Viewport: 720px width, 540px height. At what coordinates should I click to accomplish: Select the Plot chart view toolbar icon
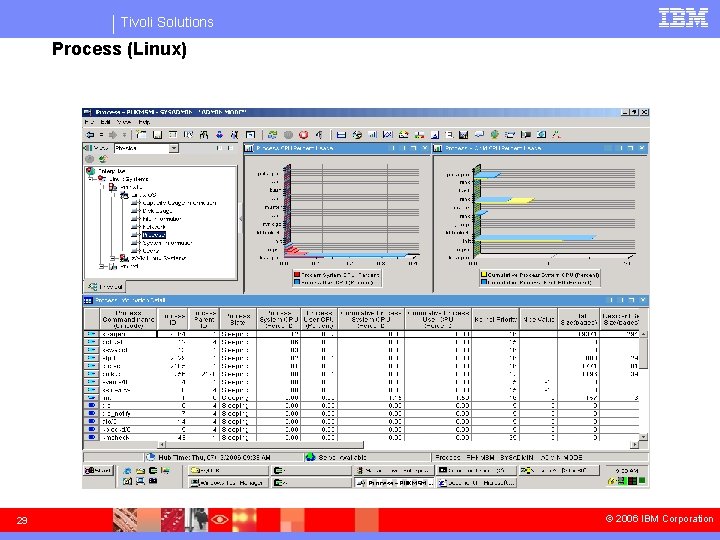coord(388,135)
